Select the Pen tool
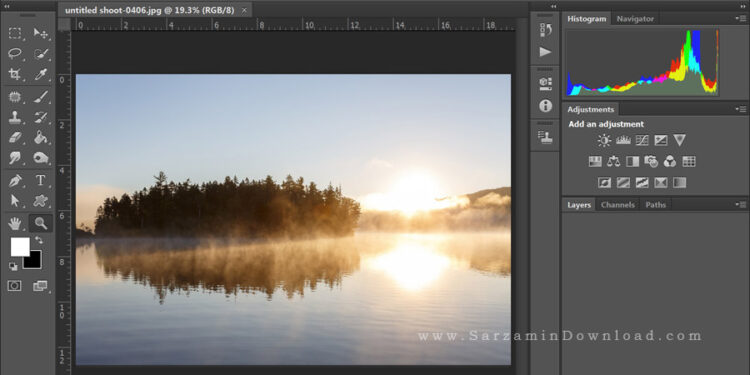The image size is (750, 375). click(15, 180)
